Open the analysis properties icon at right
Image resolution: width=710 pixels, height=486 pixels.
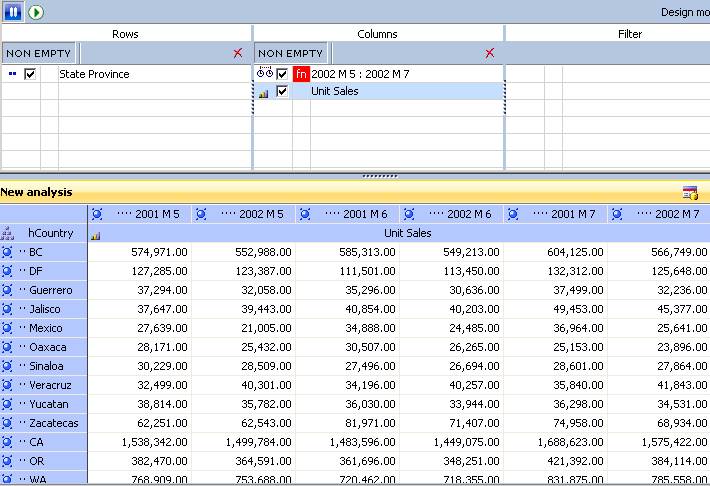tap(690, 193)
